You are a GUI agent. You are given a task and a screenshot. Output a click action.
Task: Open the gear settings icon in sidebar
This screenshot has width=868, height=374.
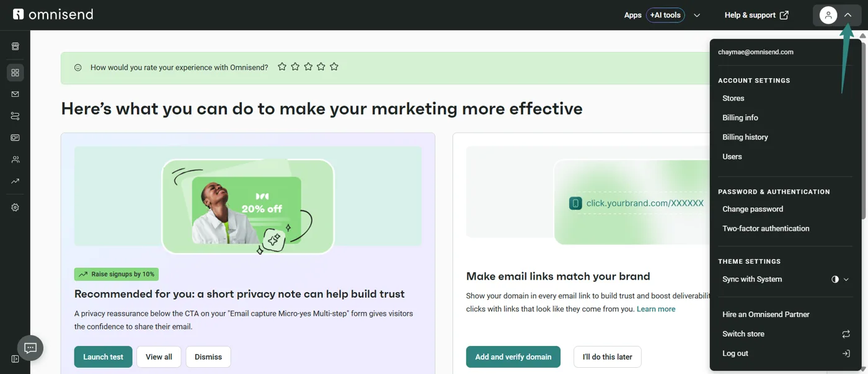coord(15,208)
